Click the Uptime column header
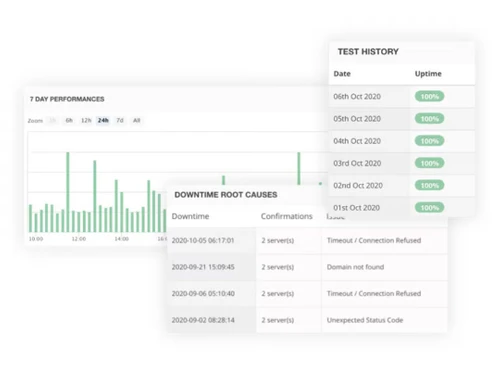The image size is (500, 375). (x=428, y=74)
